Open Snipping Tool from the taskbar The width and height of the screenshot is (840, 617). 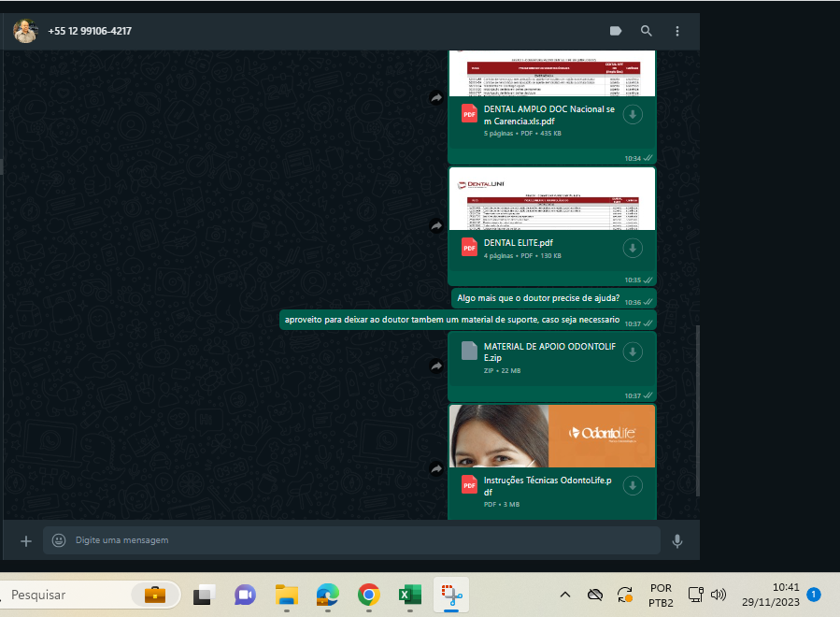pyautogui.click(x=451, y=595)
